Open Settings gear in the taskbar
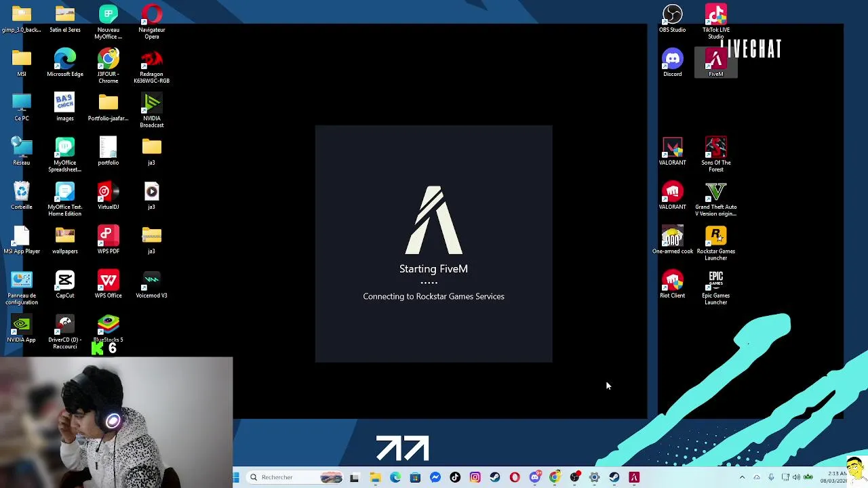The height and width of the screenshot is (488, 868). tap(595, 477)
